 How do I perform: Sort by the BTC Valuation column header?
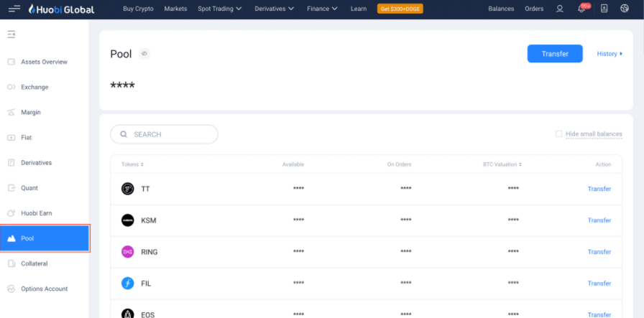(x=502, y=164)
